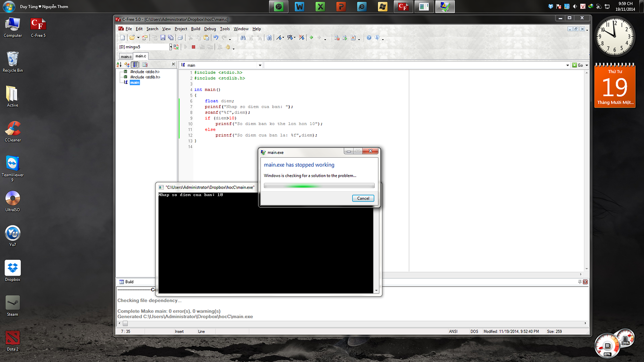The image size is (644, 362).
Task: Click the Find binoculars icon
Action: pos(243,38)
